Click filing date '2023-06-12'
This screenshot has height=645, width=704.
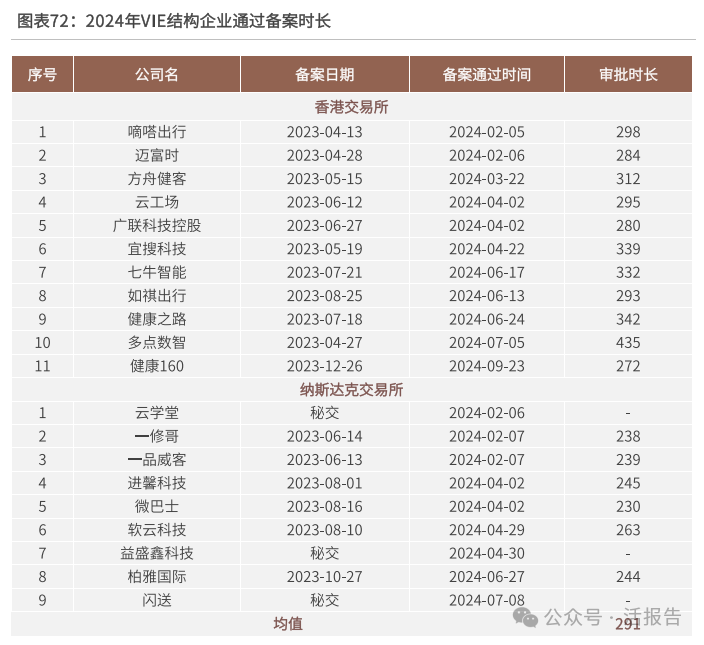pos(325,202)
